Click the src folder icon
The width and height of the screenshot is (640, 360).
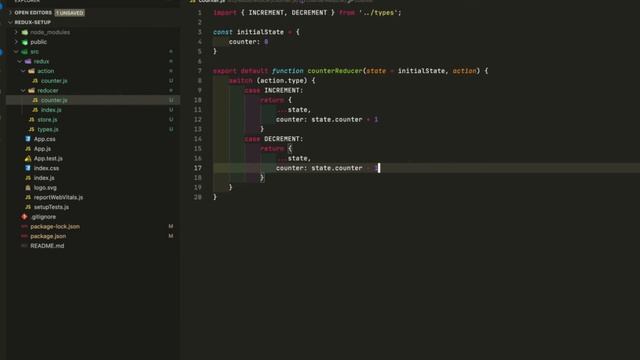point(25,52)
